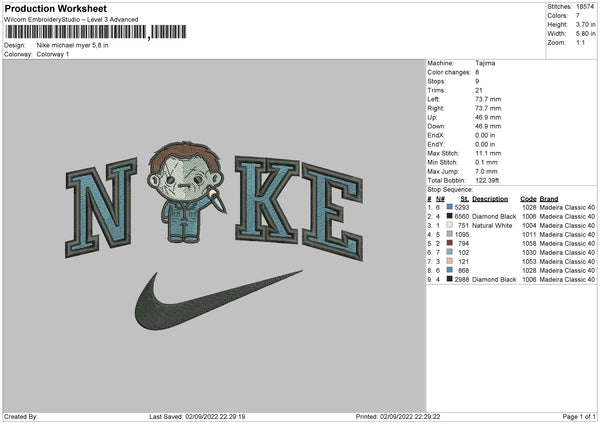Click the embroidered letter K in the preview
The width and height of the screenshot is (600, 424).
pyautogui.click(x=267, y=199)
